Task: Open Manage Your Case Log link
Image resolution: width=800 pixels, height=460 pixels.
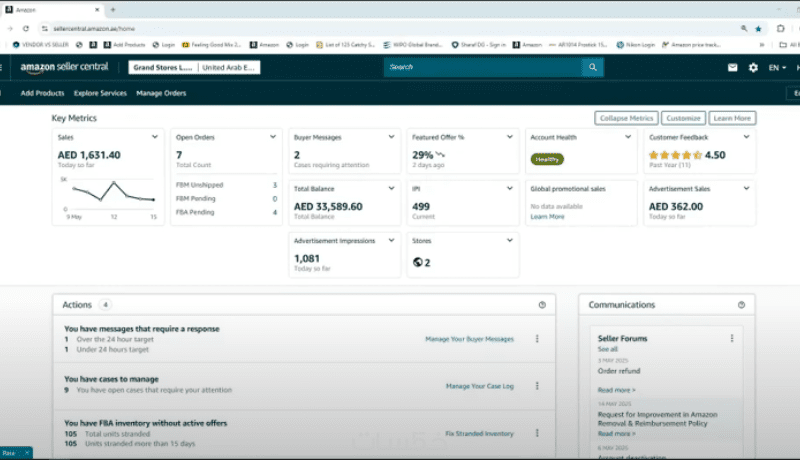Action: (480, 386)
